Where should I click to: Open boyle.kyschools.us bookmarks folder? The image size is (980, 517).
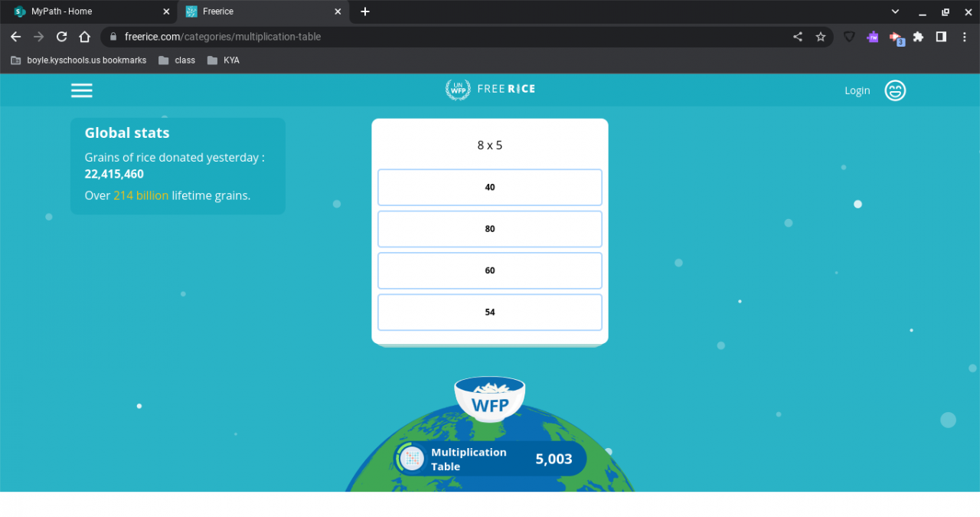point(78,60)
